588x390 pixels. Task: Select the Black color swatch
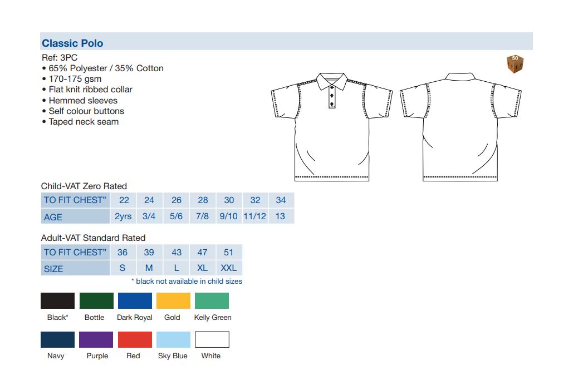pyautogui.click(x=57, y=301)
